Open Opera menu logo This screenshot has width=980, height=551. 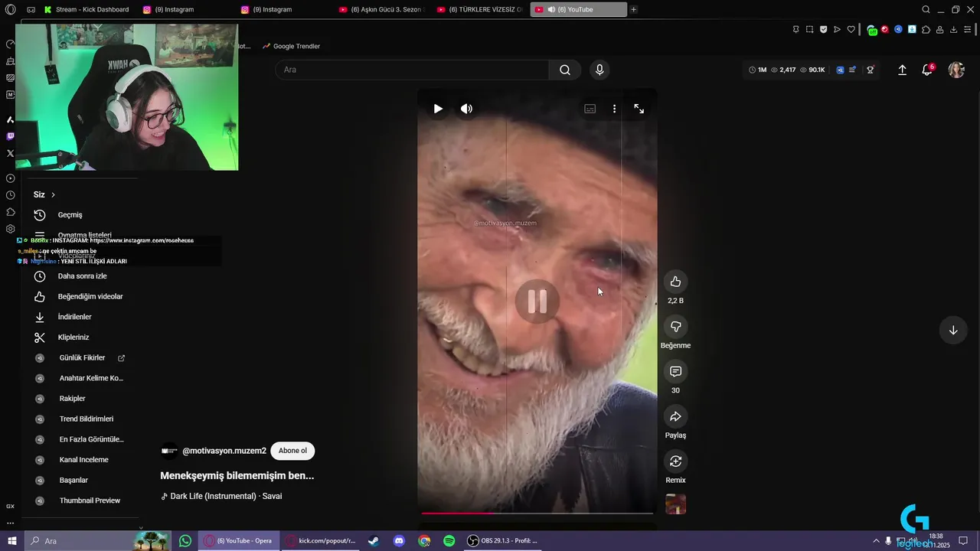click(x=10, y=9)
